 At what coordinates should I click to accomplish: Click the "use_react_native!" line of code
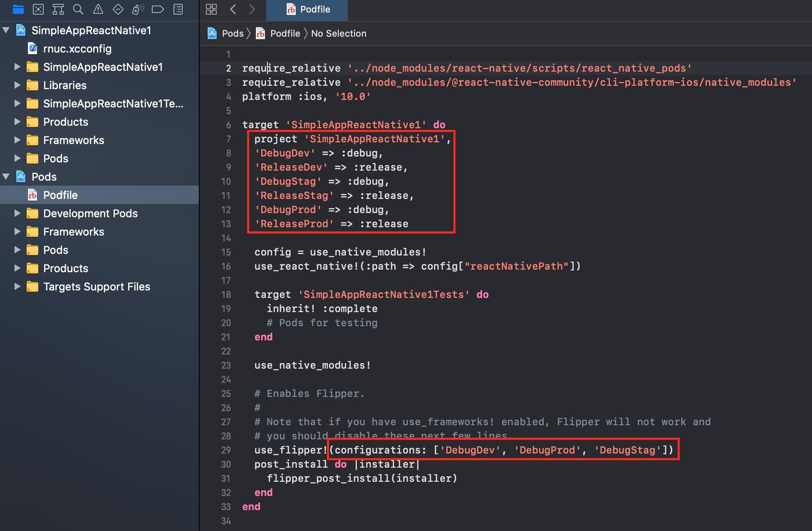pyautogui.click(x=417, y=266)
